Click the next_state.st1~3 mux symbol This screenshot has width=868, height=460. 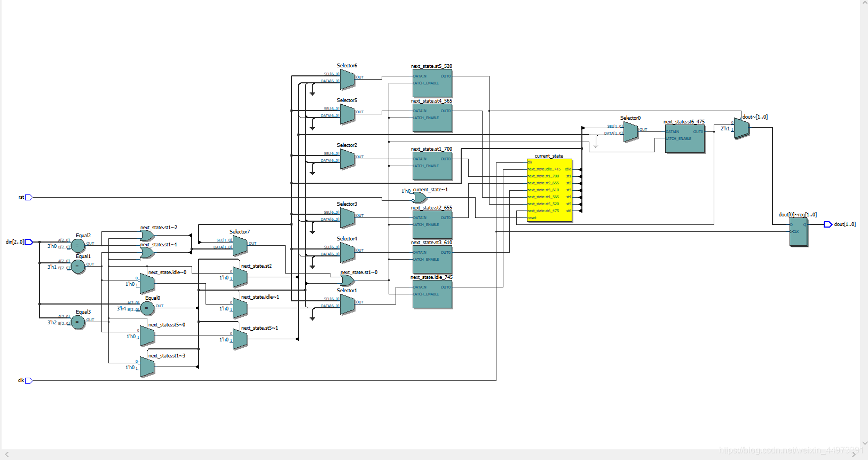147,367
